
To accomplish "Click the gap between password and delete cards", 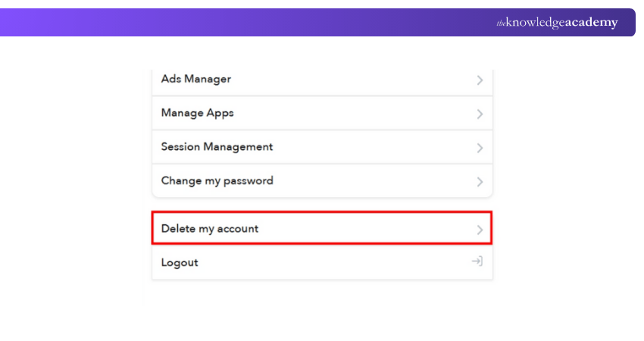I will click(x=322, y=204).
